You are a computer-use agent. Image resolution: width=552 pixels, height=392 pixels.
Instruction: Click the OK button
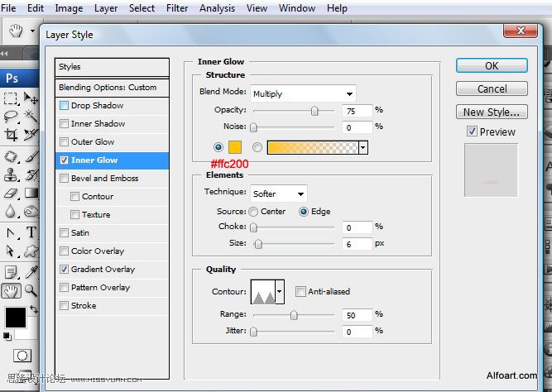click(492, 66)
